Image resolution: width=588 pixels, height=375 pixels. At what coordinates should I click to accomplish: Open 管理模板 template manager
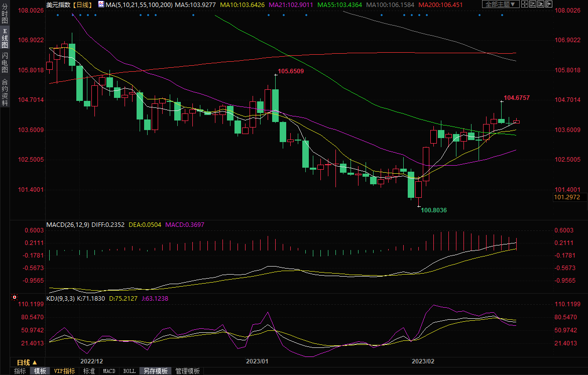tap(187, 371)
